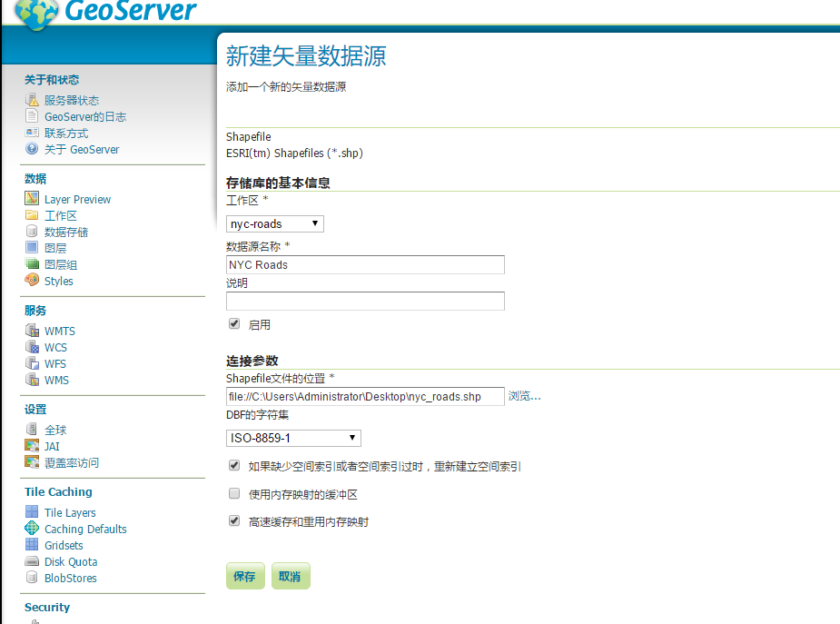
Task: Click the layer groups green icon
Action: (32, 263)
